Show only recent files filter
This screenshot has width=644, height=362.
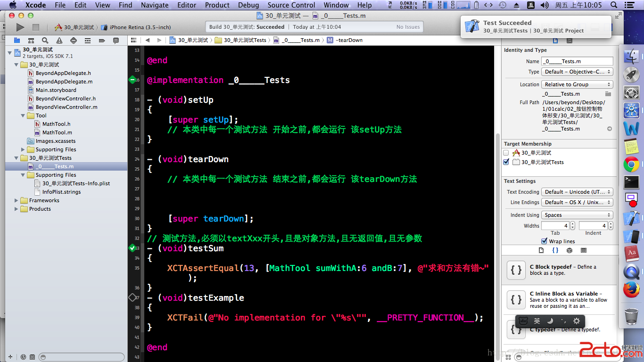pyautogui.click(x=23, y=357)
